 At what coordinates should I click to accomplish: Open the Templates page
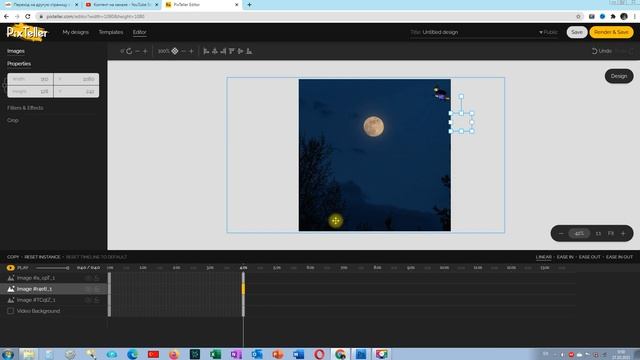pos(111,32)
